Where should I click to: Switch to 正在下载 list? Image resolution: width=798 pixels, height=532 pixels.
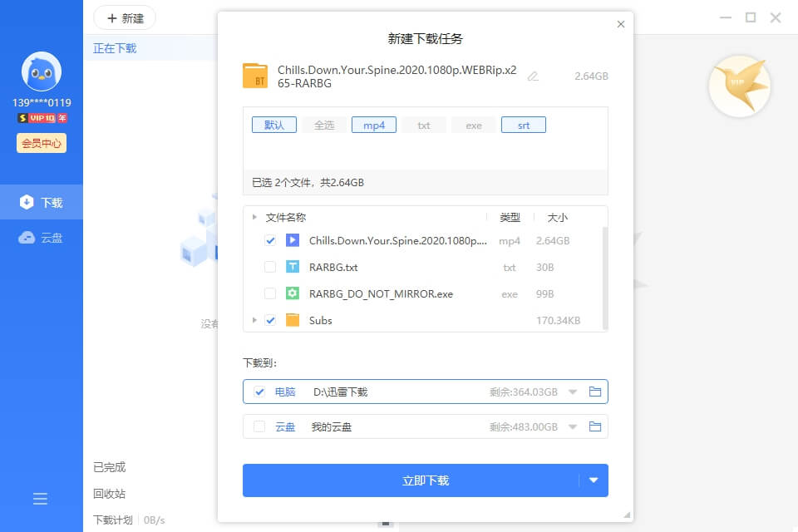115,48
